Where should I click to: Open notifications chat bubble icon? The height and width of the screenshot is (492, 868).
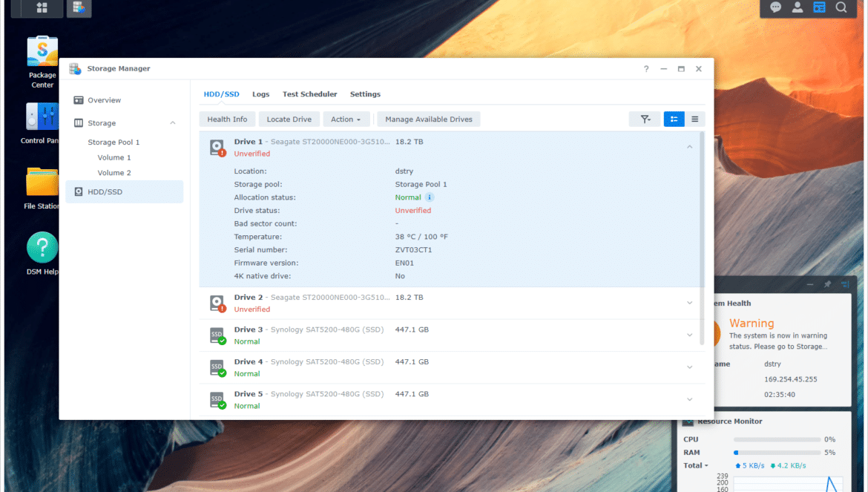tap(775, 7)
